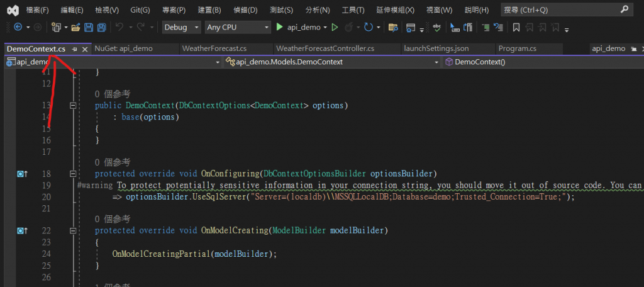The width and height of the screenshot is (644, 287).
Task: Open the Any CPU platform dropdown
Action: (x=238, y=28)
